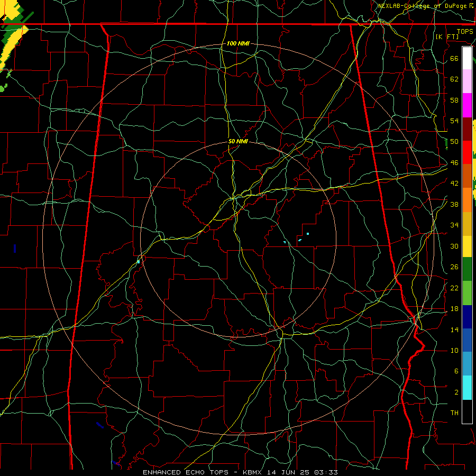Image resolution: width=476 pixels, height=476 pixels.
Task: Click the 22 legend value
Action: (454, 288)
